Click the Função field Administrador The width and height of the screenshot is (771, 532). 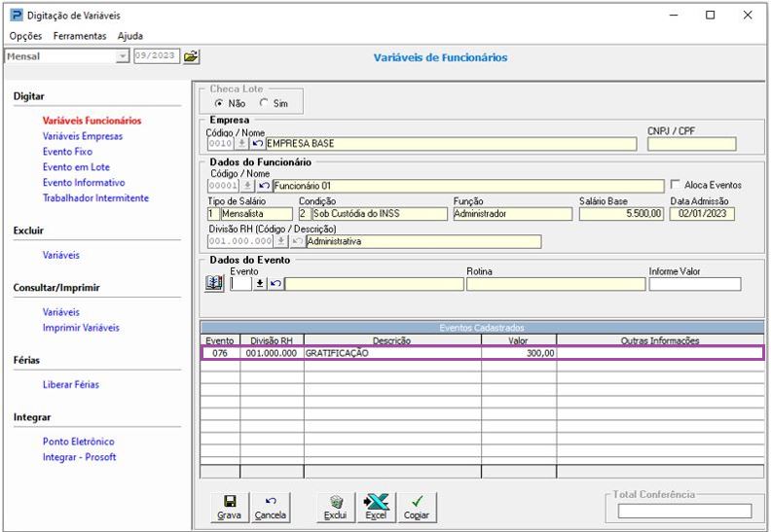click(x=513, y=214)
